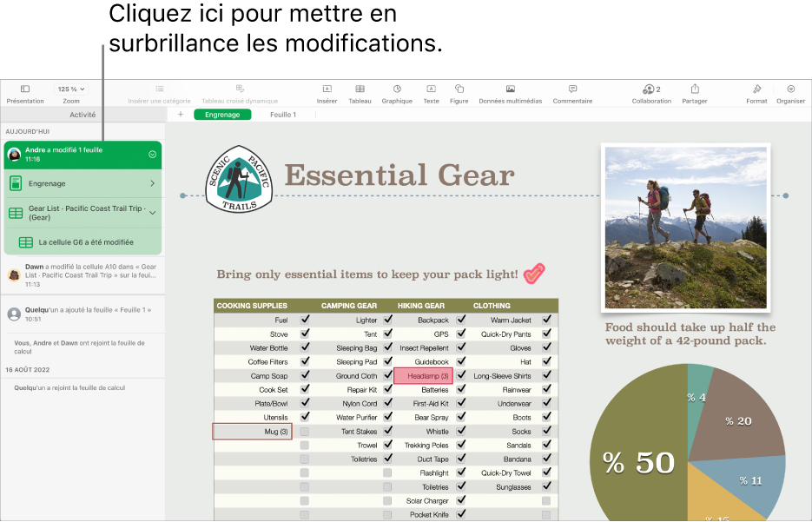Select the highlighted Headlamp (3) cell

click(423, 376)
